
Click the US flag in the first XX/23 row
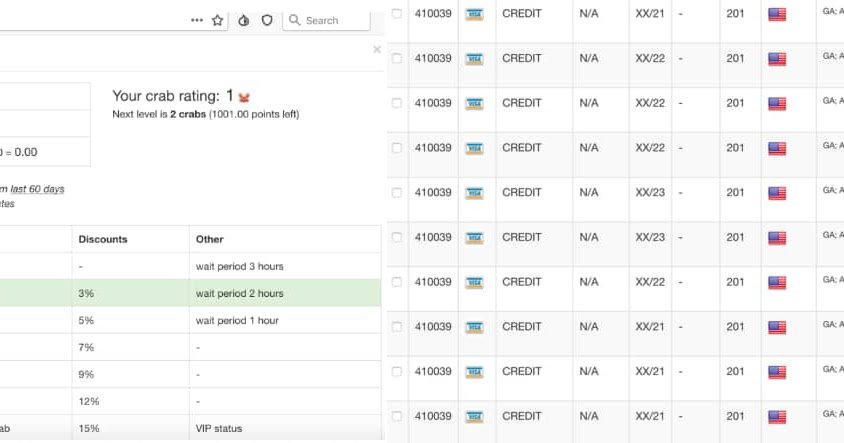[777, 193]
